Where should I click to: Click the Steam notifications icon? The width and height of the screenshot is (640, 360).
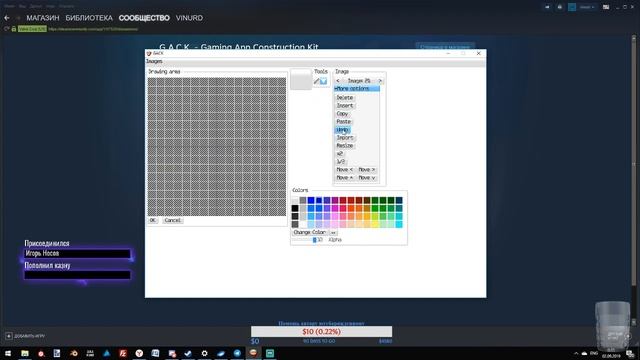(x=560, y=7)
